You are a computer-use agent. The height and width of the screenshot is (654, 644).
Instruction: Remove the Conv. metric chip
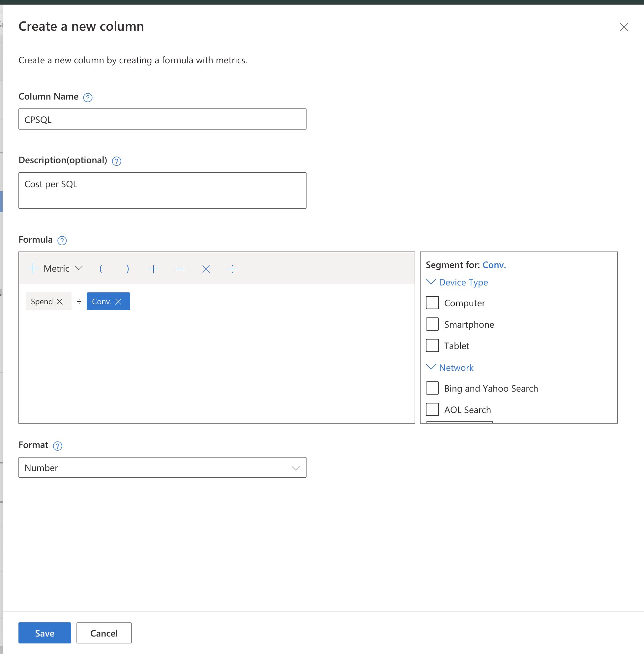pyautogui.click(x=118, y=302)
